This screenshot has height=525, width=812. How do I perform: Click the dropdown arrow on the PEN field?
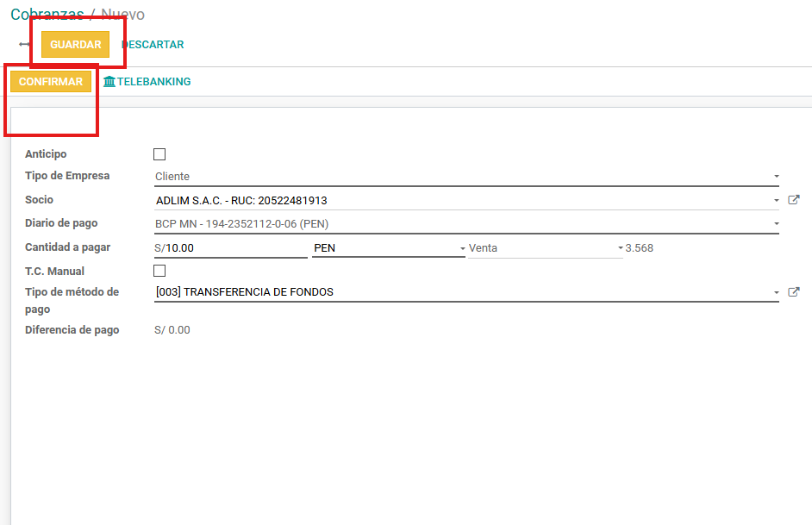461,247
